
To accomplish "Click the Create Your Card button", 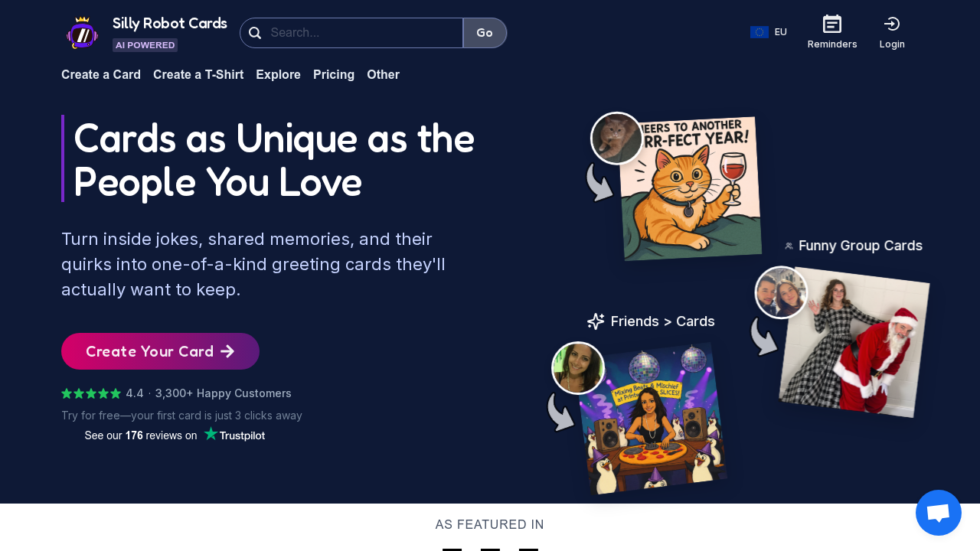I will (x=160, y=351).
